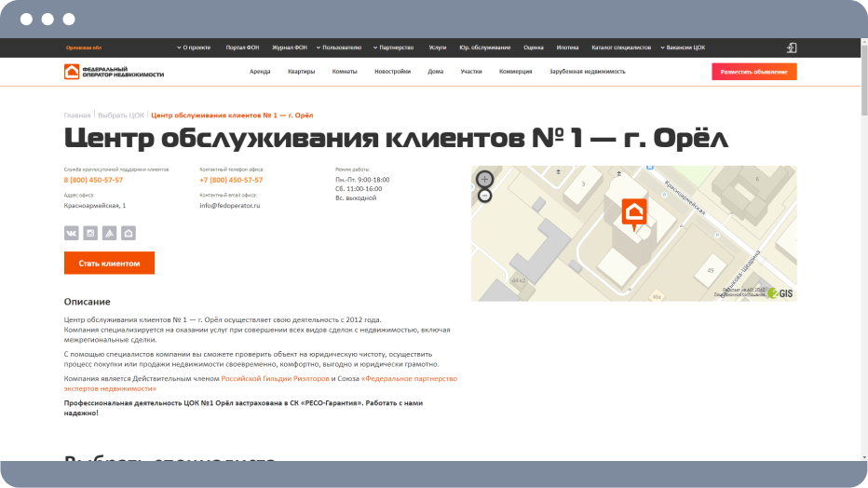Go to the Квартиры category
This screenshot has width=868, height=488.
point(301,72)
